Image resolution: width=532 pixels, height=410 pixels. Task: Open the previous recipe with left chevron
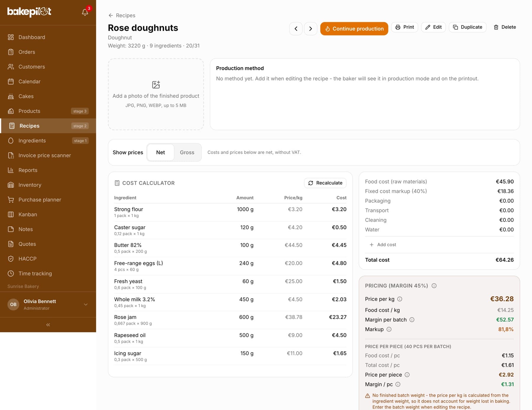[296, 29]
